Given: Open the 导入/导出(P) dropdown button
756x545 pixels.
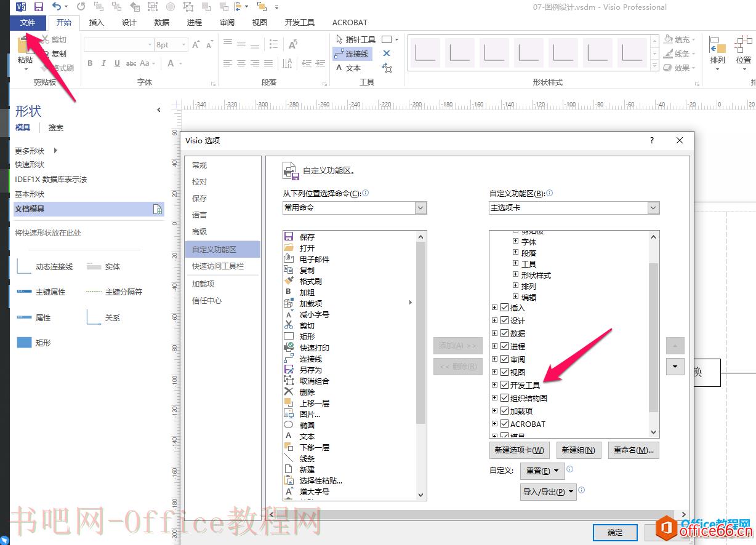Looking at the screenshot, I should 549,491.
